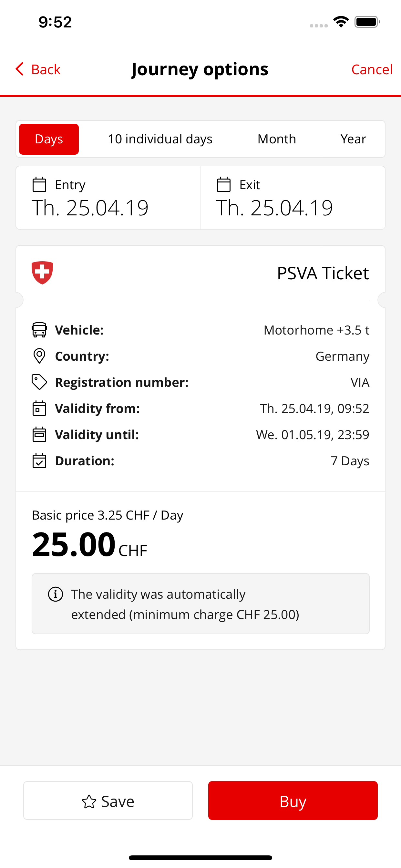This screenshot has height=868, width=401.
Task: Select the Days tab
Action: 49,139
